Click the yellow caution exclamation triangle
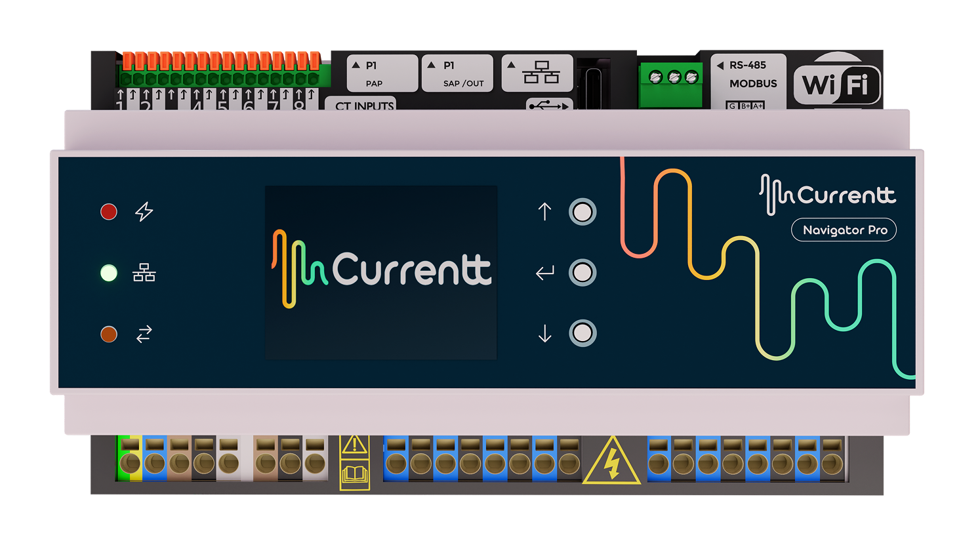 tap(354, 445)
